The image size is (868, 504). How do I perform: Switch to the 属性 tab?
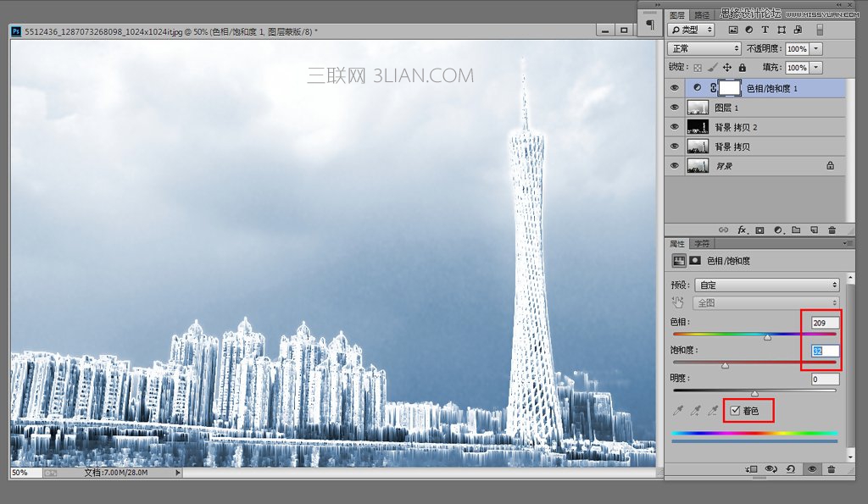click(677, 243)
